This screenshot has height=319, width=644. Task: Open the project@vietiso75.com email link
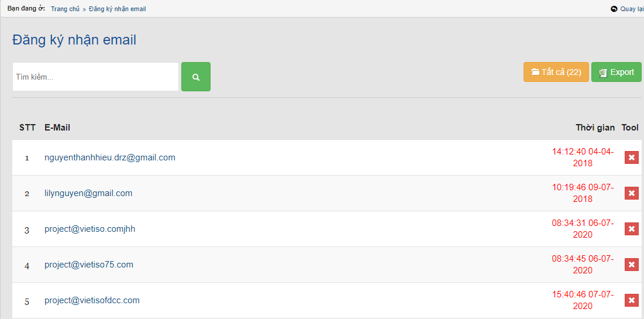[89, 265]
